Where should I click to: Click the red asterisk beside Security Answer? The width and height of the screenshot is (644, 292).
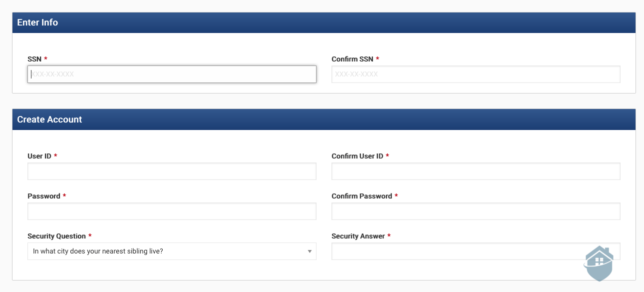[388, 236]
